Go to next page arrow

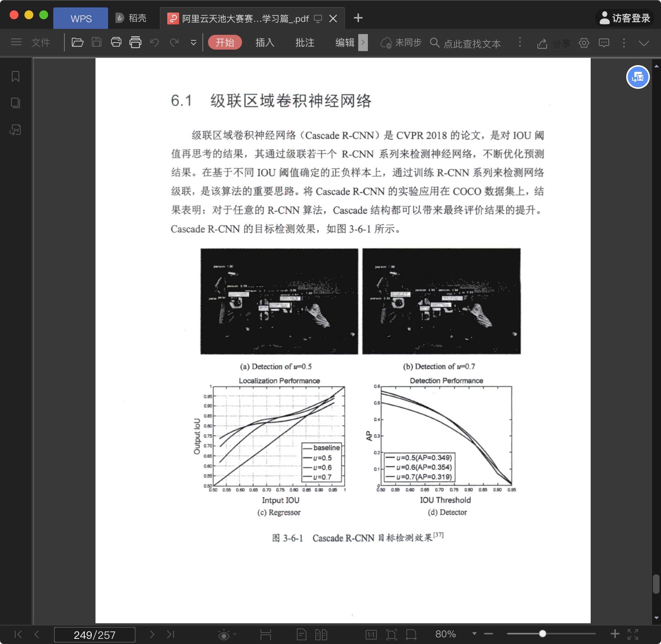(152, 634)
